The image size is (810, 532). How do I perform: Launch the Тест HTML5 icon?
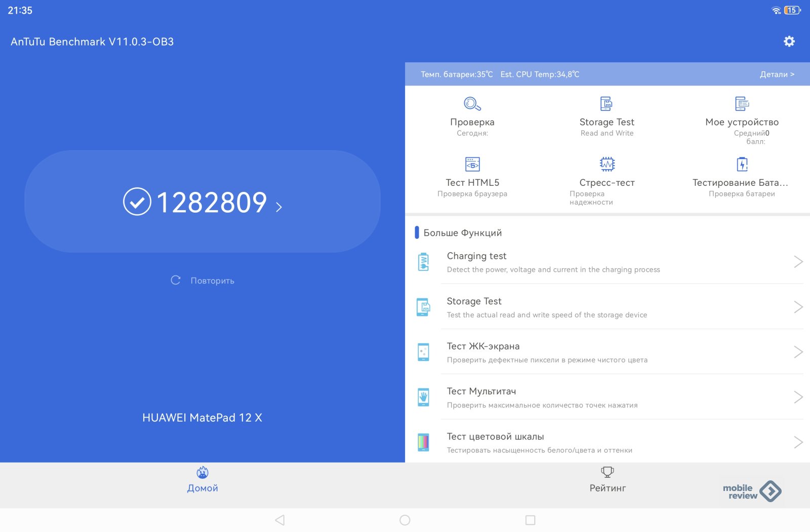[x=472, y=165]
